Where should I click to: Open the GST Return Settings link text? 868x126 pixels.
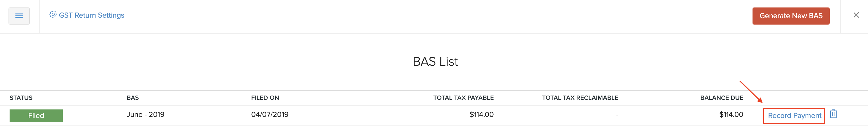coord(91,15)
